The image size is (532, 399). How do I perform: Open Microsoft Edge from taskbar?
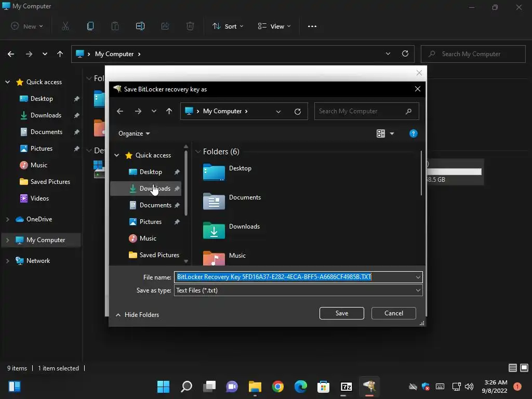tap(301, 387)
